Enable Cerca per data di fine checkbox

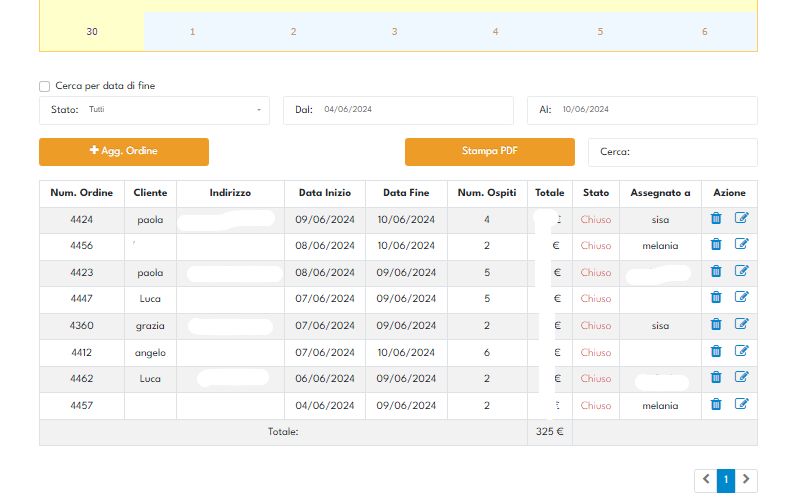point(44,86)
